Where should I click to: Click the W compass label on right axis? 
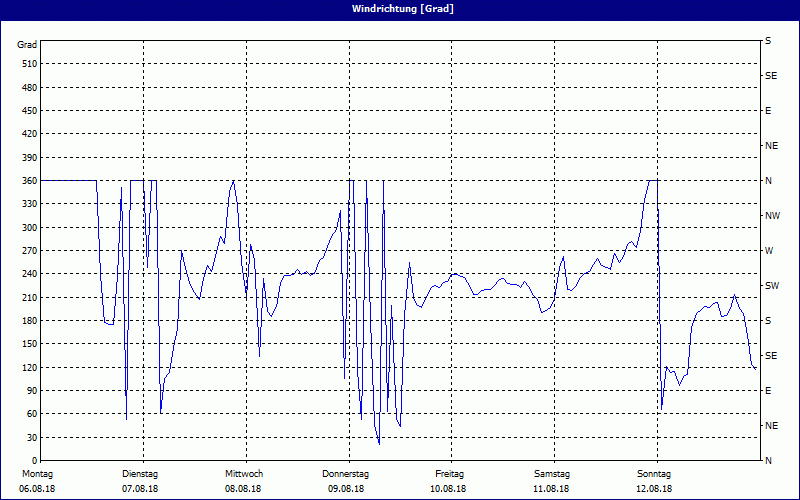pyautogui.click(x=769, y=251)
